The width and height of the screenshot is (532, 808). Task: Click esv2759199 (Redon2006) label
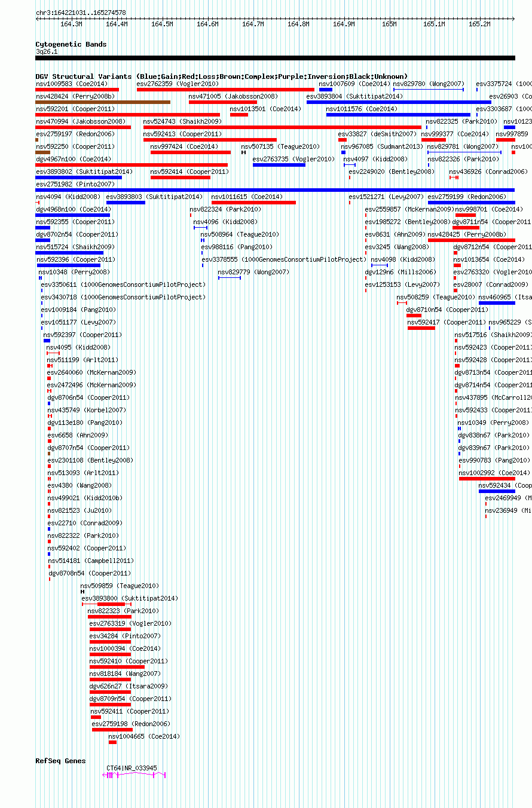point(467,197)
